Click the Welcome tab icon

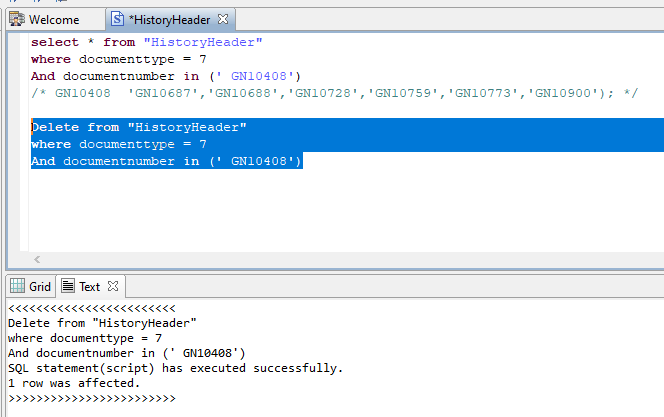click(x=17, y=19)
